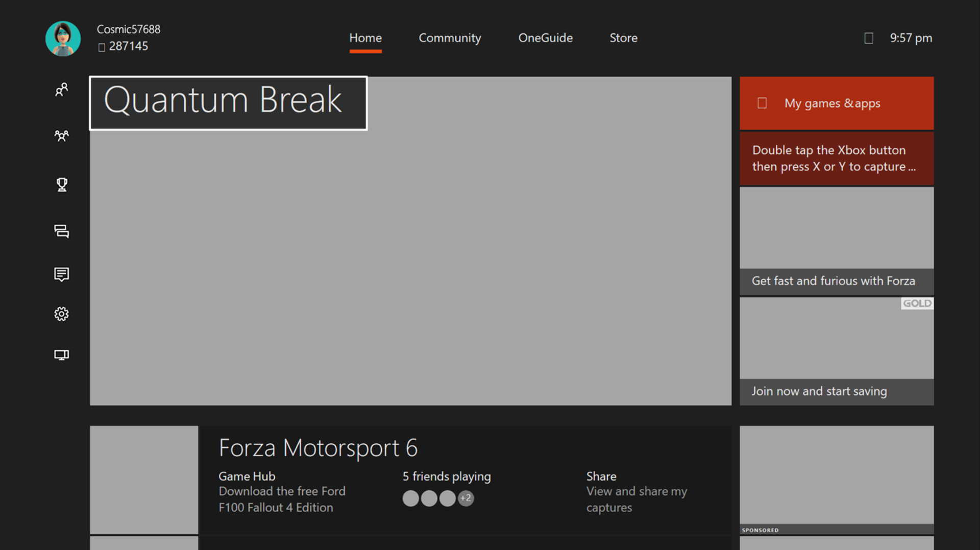Open Join now and start saving tile
The width and height of the screenshot is (980, 550).
[x=837, y=351]
